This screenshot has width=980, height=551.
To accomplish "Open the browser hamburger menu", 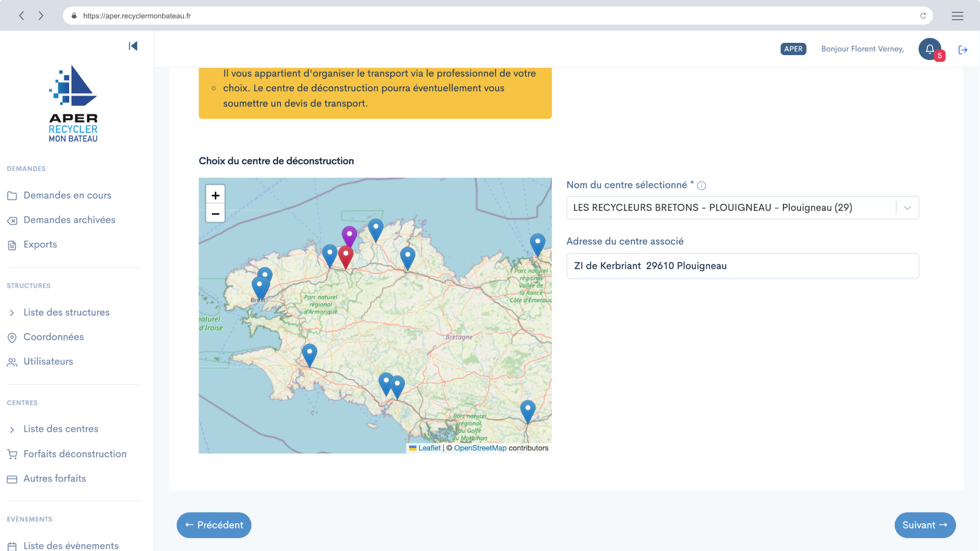I will click(957, 16).
